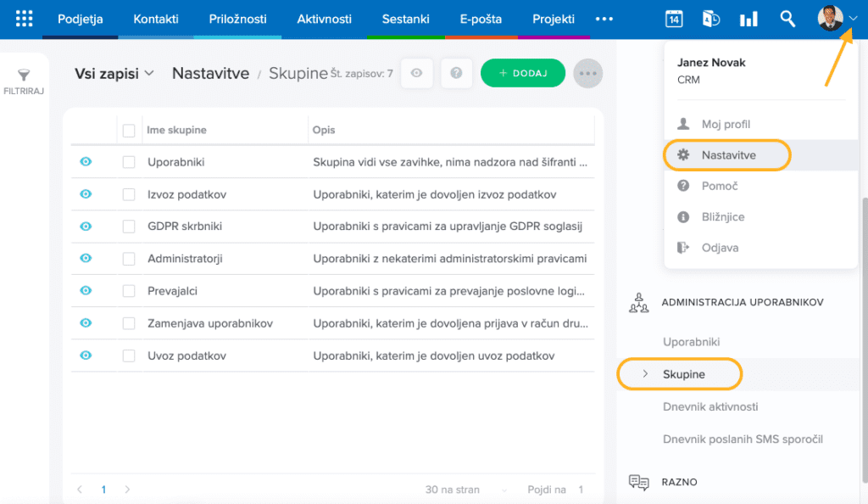Open the Priložnosti tab
Image resolution: width=868 pixels, height=504 pixels.
[x=237, y=19]
